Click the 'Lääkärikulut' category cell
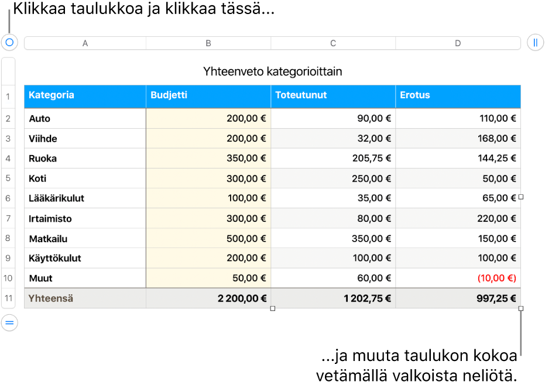 tap(85, 198)
